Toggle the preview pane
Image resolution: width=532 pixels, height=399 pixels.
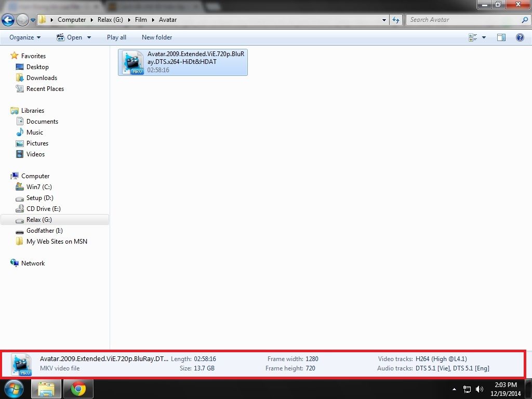[501, 37]
